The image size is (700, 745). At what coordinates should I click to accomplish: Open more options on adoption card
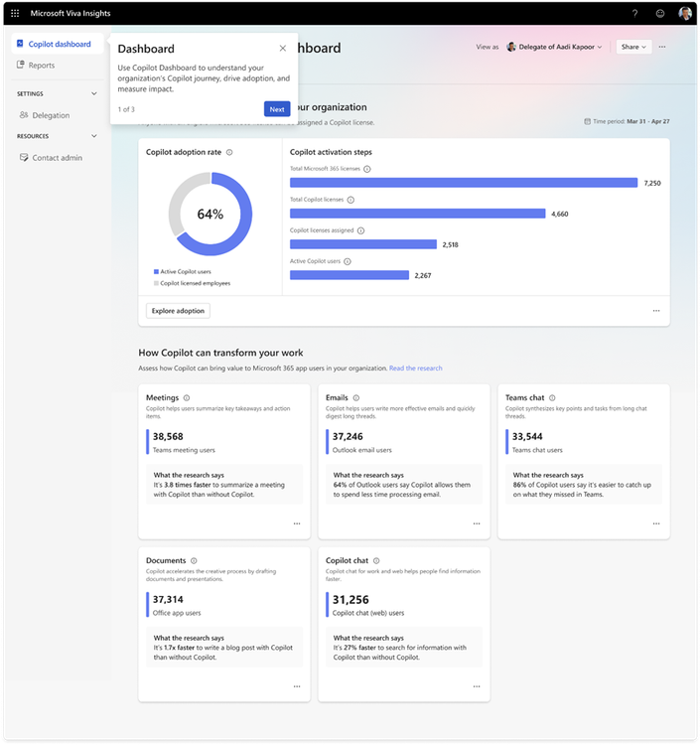pos(656,311)
